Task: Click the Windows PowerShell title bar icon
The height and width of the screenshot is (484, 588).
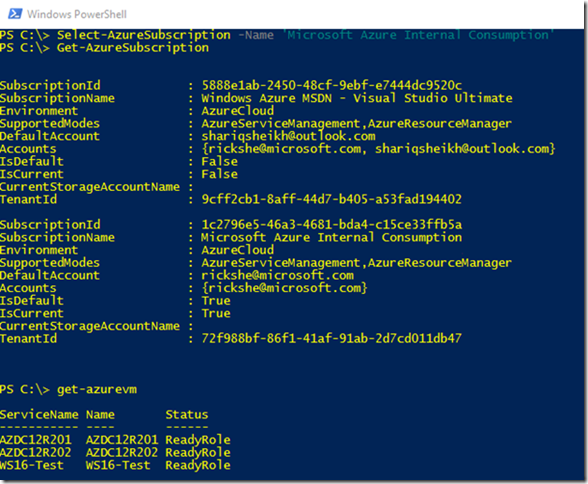Action: click(x=15, y=14)
